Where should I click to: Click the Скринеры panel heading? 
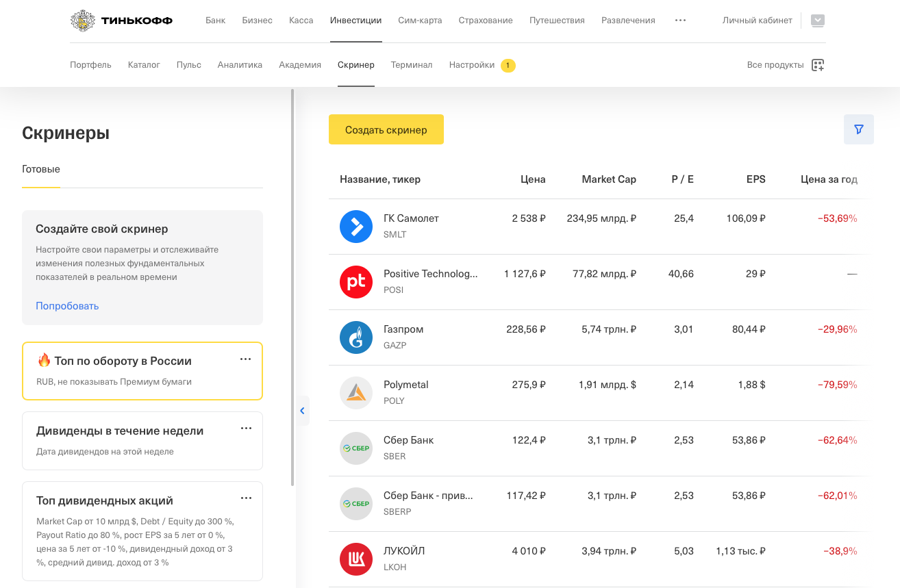pyautogui.click(x=66, y=133)
